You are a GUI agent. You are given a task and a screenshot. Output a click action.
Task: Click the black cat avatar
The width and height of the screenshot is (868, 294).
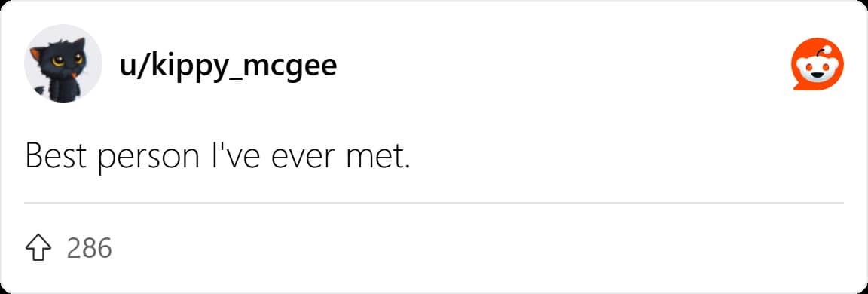pos(63,63)
